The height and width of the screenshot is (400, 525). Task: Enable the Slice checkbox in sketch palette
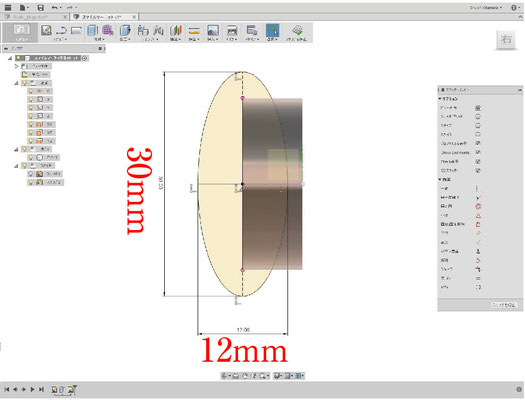[478, 135]
